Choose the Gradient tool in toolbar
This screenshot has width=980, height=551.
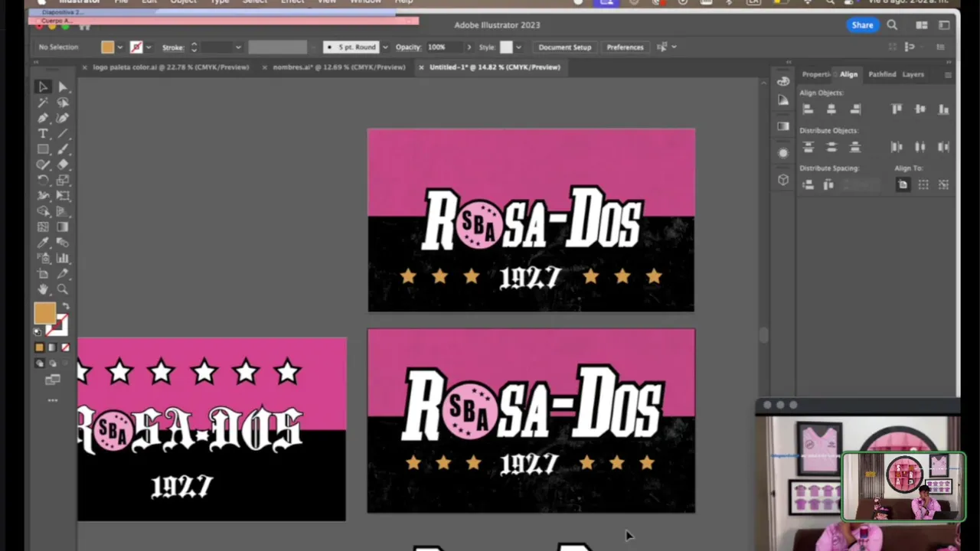[63, 227]
